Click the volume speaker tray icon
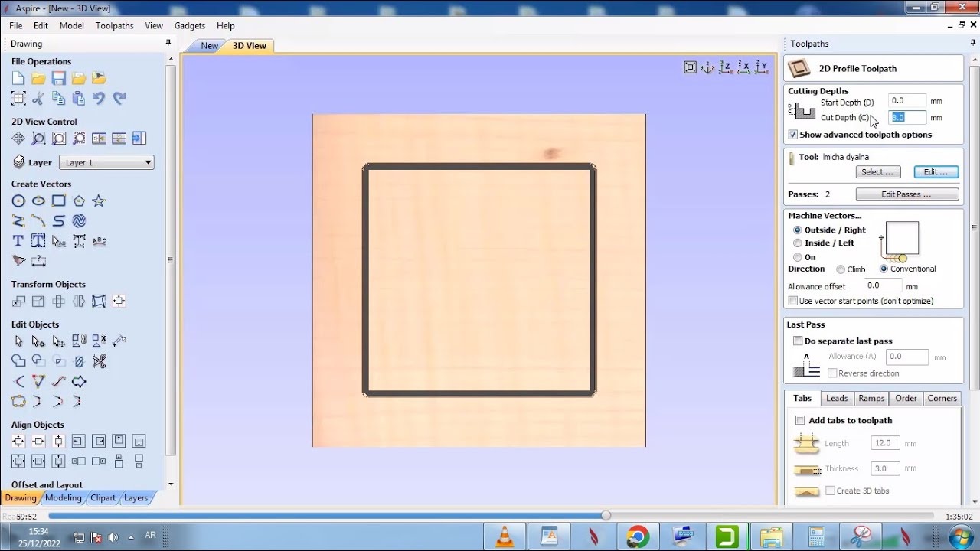 pyautogui.click(x=113, y=536)
